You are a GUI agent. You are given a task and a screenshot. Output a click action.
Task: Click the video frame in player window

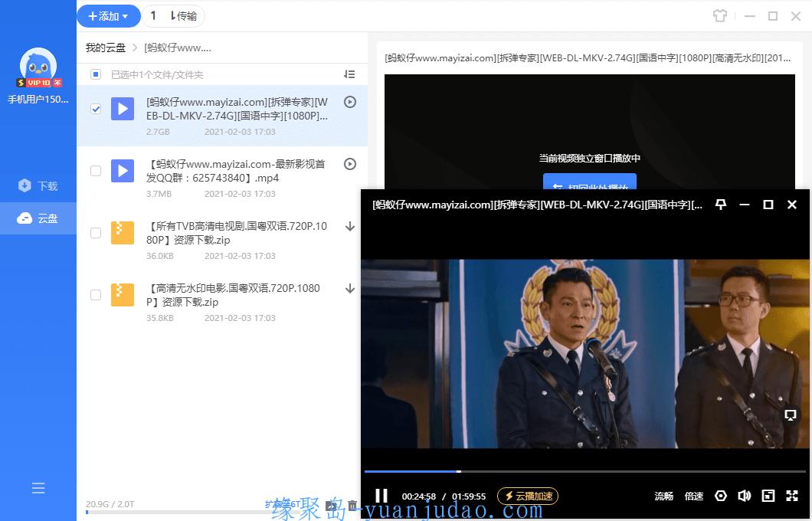click(585, 354)
